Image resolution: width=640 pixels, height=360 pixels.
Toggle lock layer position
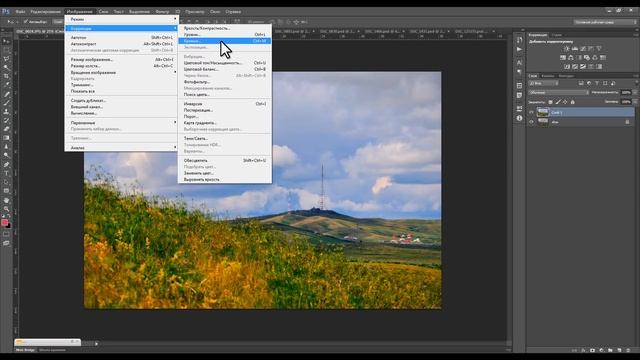565,102
